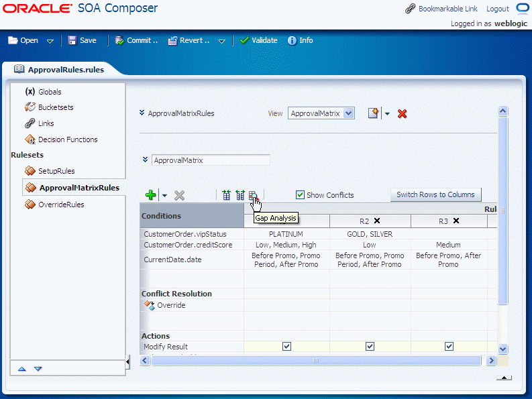This screenshot has height=399, width=532.
Task: Open the Bucketsets item
Action: 56,107
